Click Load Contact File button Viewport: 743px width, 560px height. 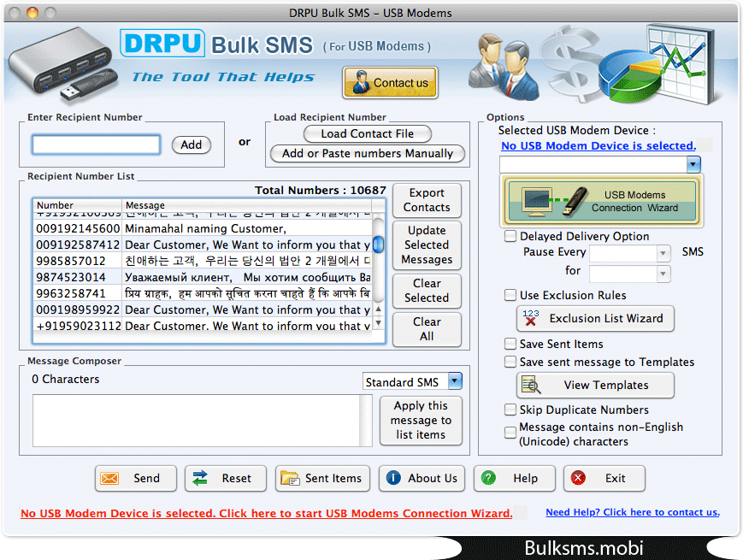pyautogui.click(x=368, y=133)
